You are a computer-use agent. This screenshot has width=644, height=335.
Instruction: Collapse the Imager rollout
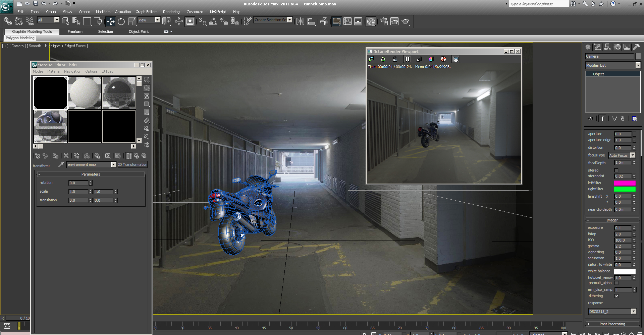click(612, 220)
